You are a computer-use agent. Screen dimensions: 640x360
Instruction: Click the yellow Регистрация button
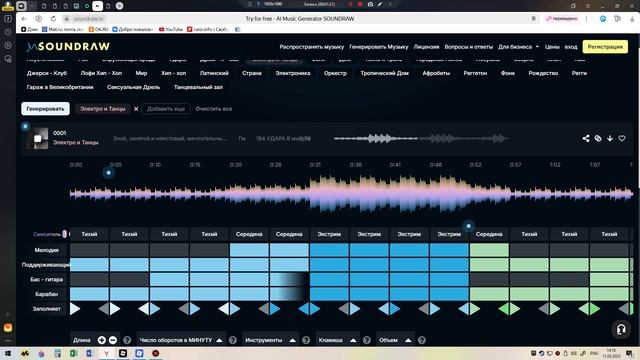pyautogui.click(x=605, y=47)
